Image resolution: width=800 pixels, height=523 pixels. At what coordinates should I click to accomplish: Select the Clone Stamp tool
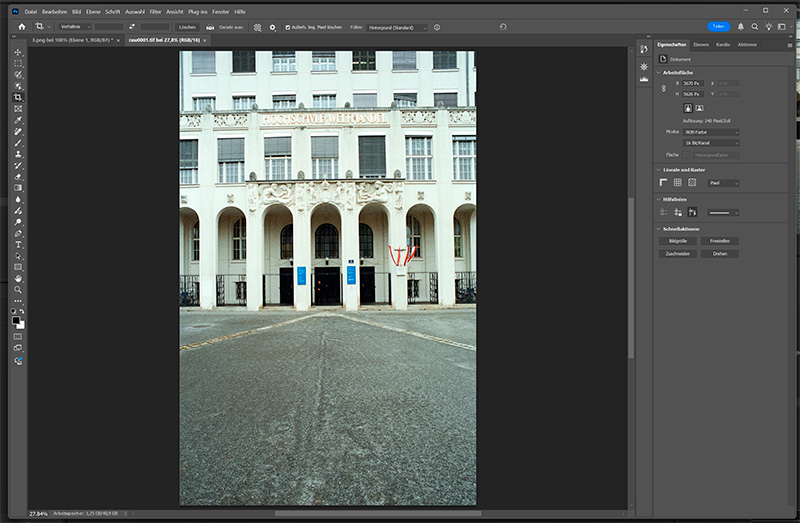pos(18,154)
